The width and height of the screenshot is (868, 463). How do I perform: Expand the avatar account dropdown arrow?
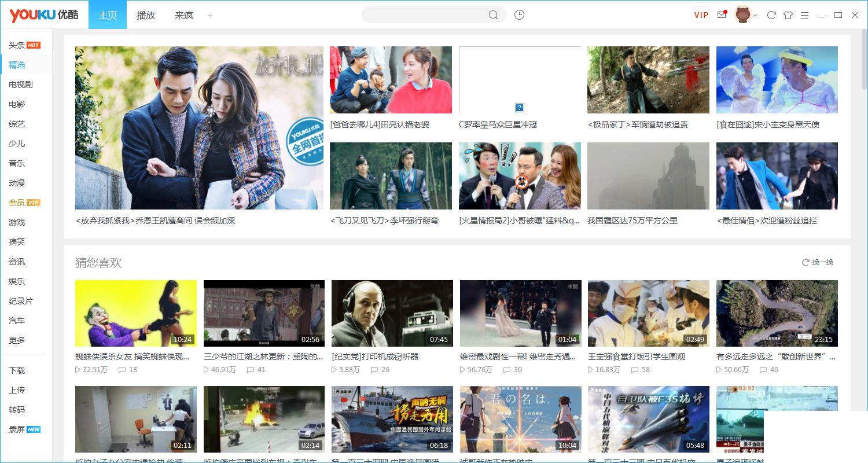point(756,16)
